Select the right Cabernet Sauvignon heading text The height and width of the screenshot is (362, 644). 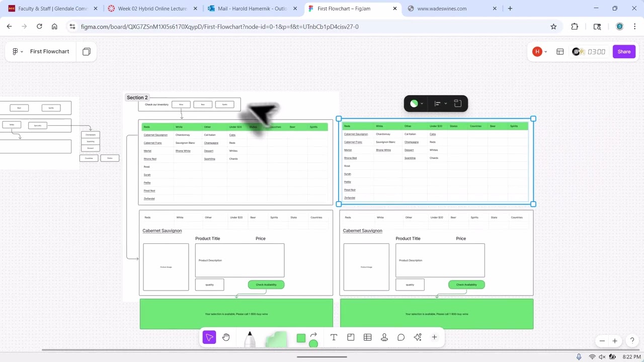pyautogui.click(x=362, y=231)
